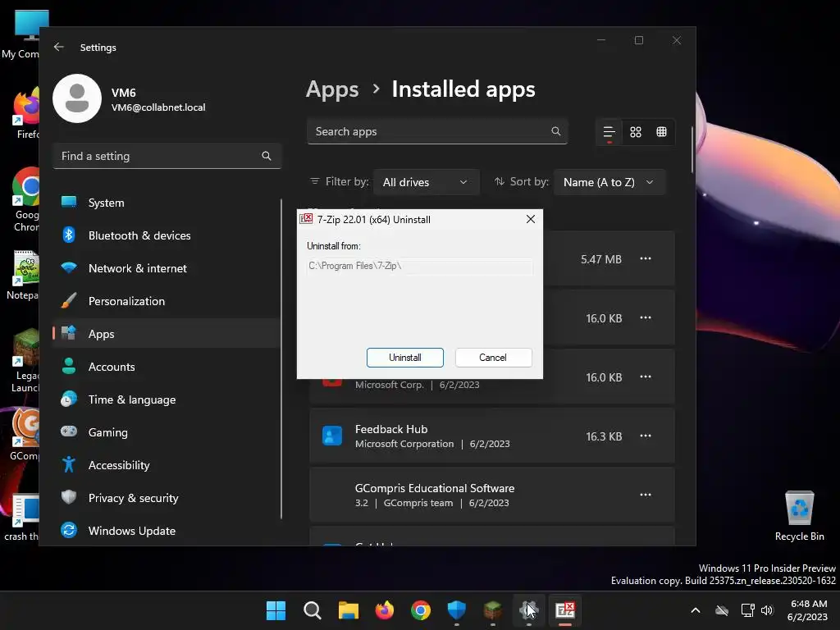Select Recycle Bin on the desktop
Screen dimensions: 840x630
tap(799, 516)
